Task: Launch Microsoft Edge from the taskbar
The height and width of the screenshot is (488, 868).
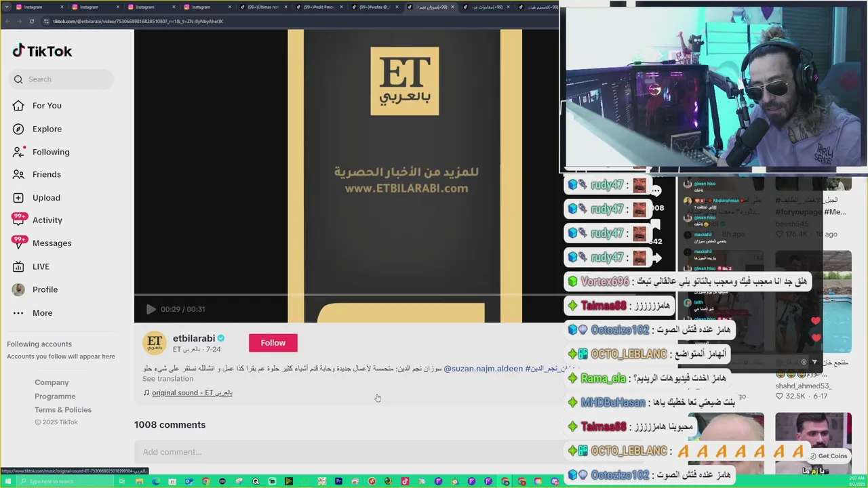Action: click(156, 481)
